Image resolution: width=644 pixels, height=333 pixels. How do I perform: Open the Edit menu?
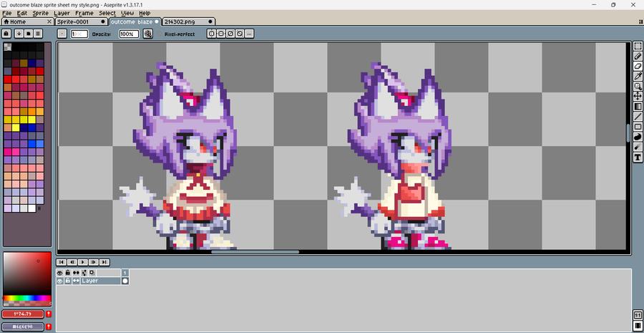coord(21,13)
